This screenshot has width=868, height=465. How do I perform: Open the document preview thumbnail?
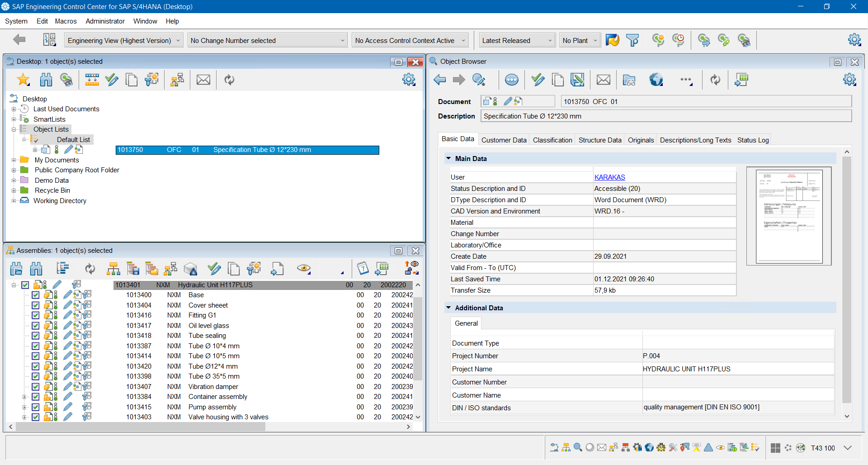click(789, 216)
